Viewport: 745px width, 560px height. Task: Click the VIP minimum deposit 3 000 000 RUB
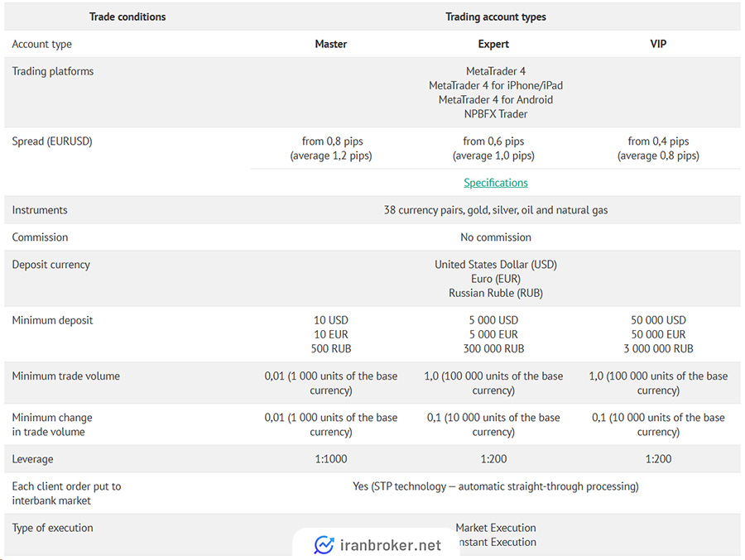[x=658, y=348]
